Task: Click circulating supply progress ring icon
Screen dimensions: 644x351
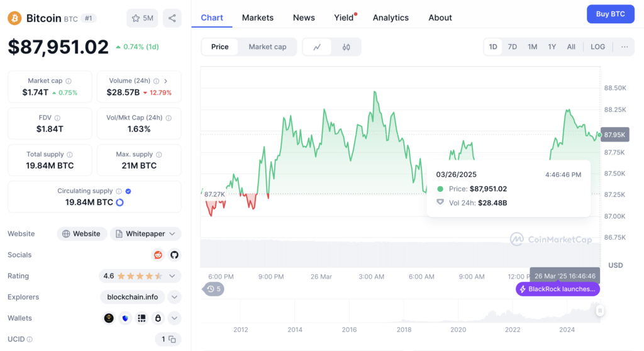Action: pos(120,202)
